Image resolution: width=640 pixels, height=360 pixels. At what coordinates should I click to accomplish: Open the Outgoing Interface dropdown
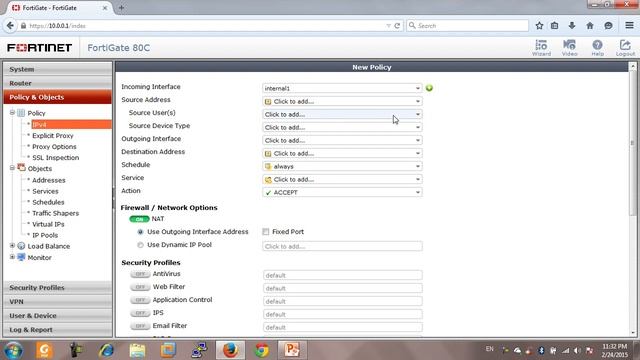[342, 140]
